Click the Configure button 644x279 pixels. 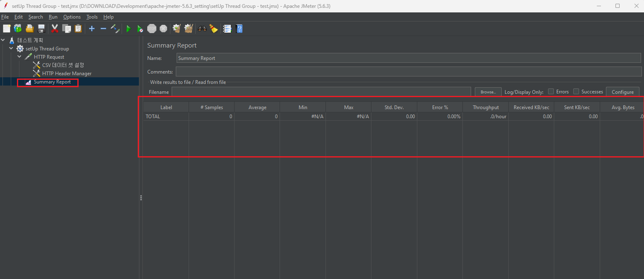coord(622,92)
